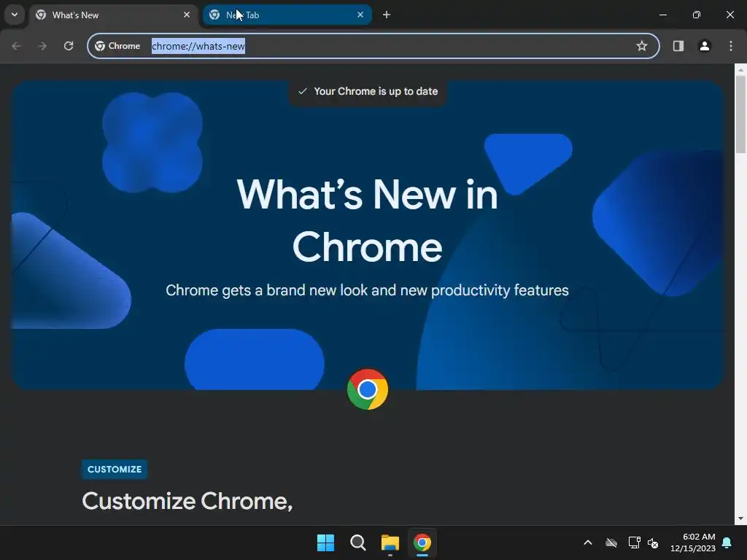
Task: Open the clock and date panel
Action: (693, 542)
